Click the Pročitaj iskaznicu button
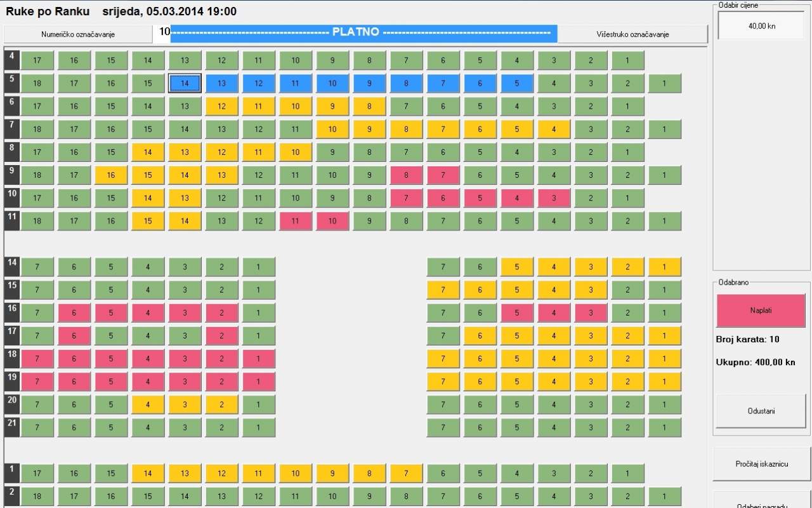The height and width of the screenshot is (508, 812). click(x=761, y=464)
